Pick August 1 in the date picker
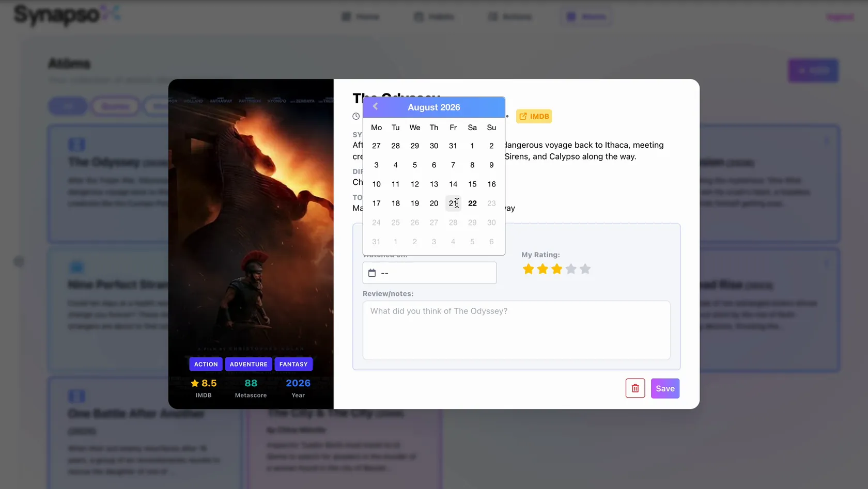 [472, 146]
